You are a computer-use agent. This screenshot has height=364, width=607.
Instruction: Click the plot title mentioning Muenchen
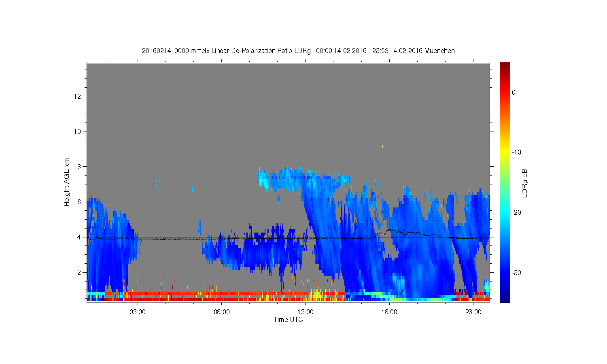[298, 51]
